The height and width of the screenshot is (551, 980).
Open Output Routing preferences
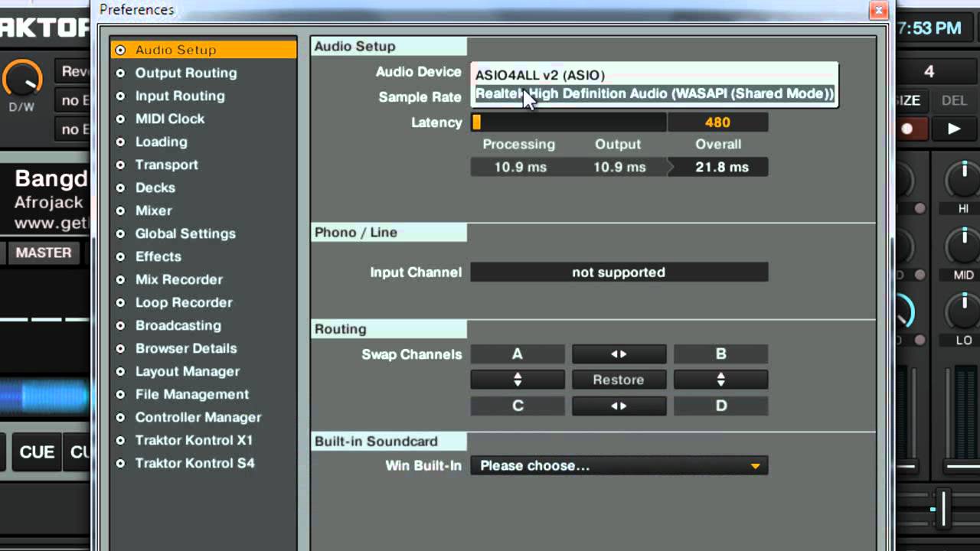point(186,73)
